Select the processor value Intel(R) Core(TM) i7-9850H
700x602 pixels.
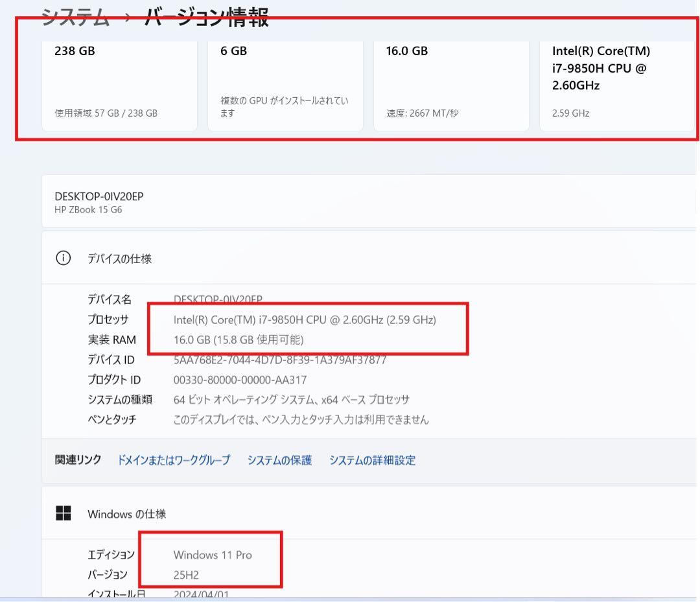305,319
